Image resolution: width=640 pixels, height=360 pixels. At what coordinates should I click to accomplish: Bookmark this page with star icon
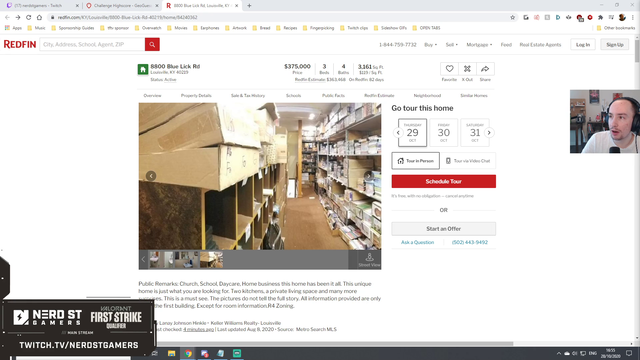pyautogui.click(x=513, y=18)
